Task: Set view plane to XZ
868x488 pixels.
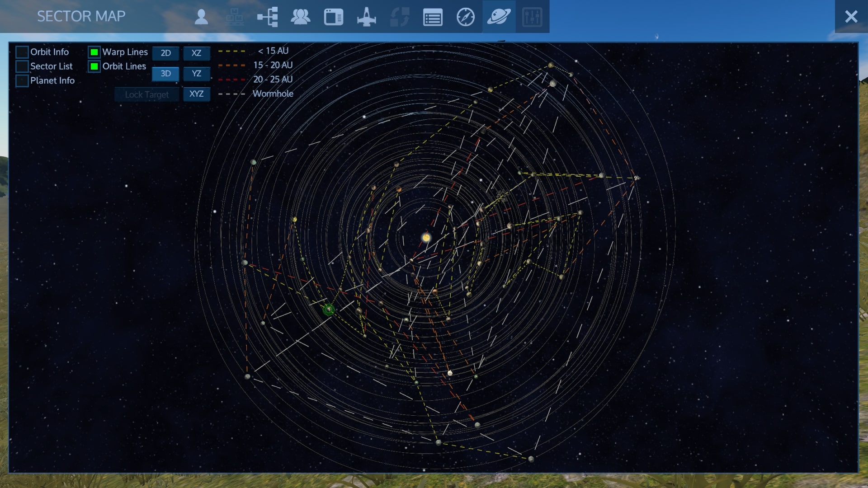Action: coord(196,53)
